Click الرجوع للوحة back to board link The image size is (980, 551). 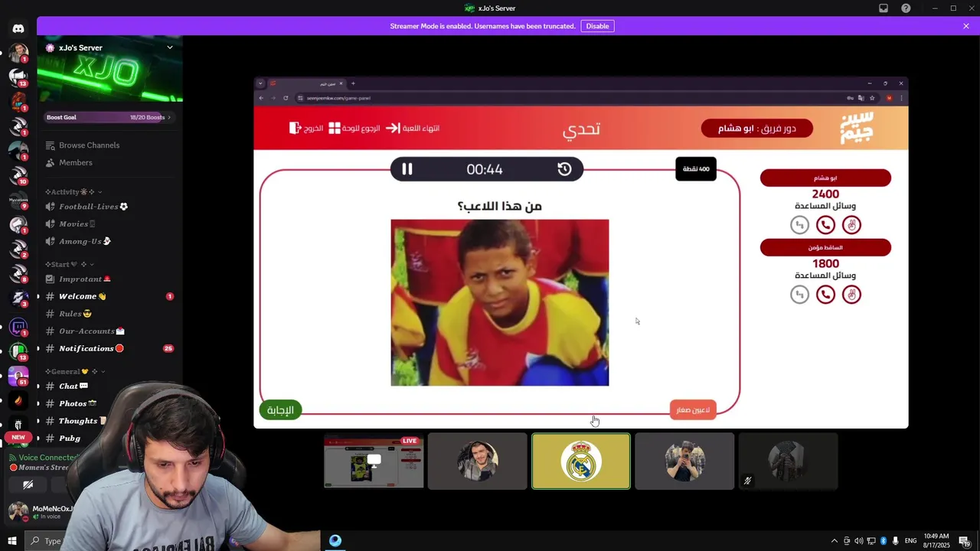[x=354, y=129]
